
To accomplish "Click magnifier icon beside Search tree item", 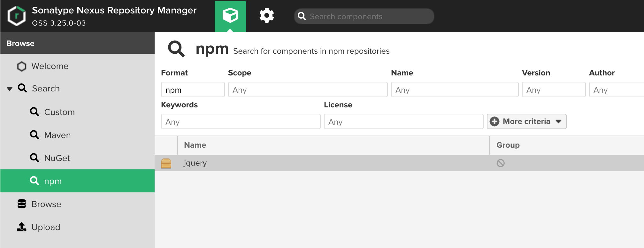I will pyautogui.click(x=22, y=88).
